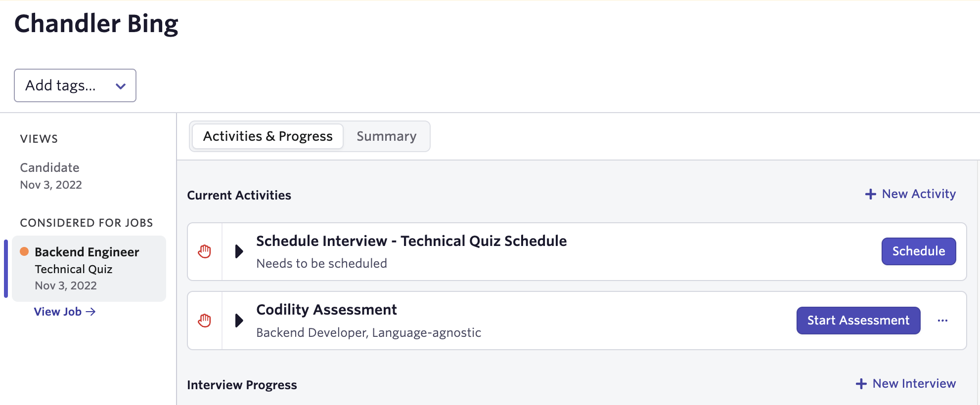Click the New Activity link
This screenshot has width=980, height=405.
click(910, 194)
